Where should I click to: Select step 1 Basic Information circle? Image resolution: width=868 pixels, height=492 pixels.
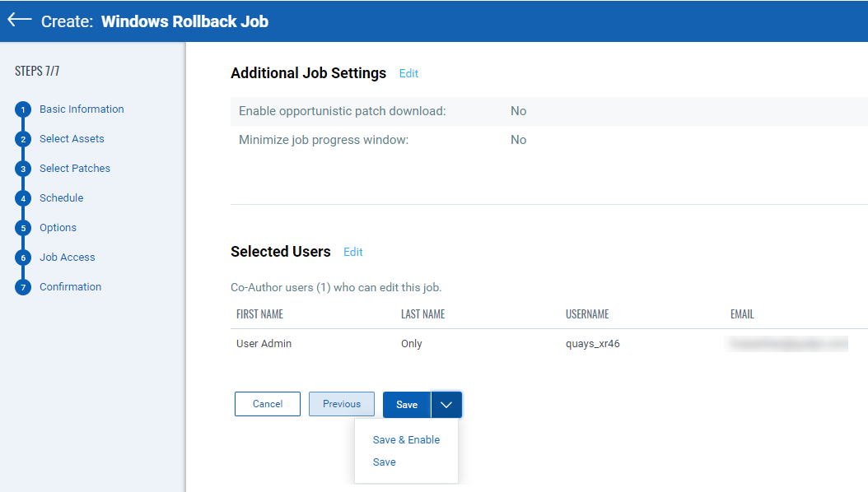pos(22,109)
